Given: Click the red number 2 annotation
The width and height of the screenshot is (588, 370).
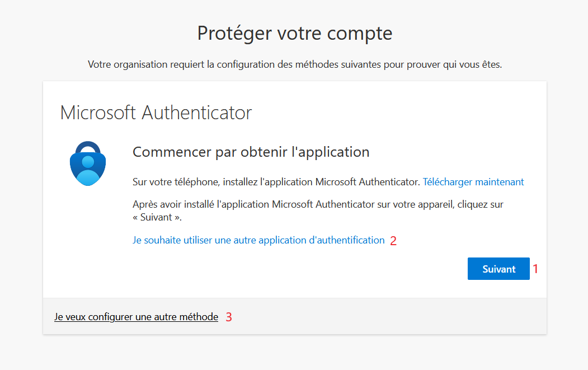Looking at the screenshot, I should point(393,241).
